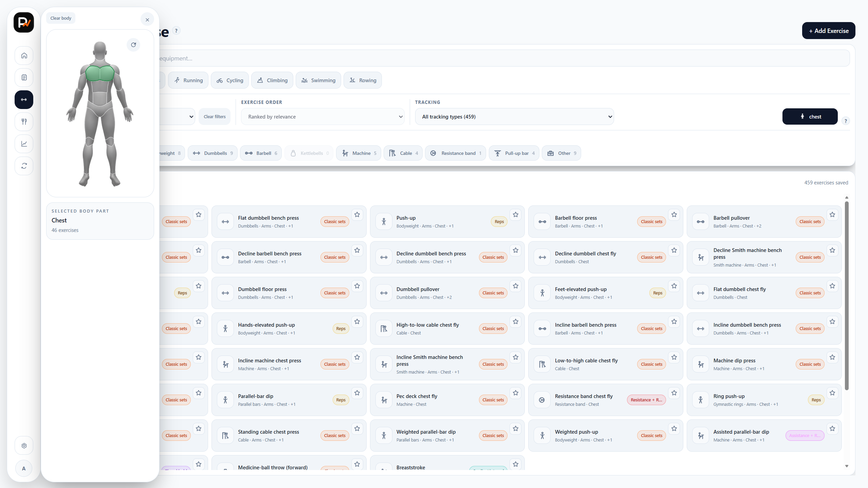The height and width of the screenshot is (488, 868).
Task: Click the app logo in sidebar
Action: coord(24,22)
